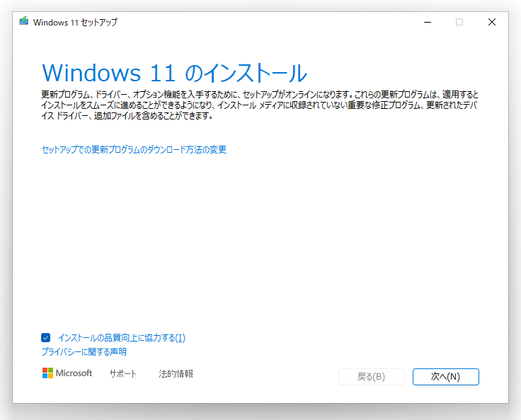The width and height of the screenshot is (521, 420).
Task: Open プライバシーに関する声明 link
Action: coord(84,351)
